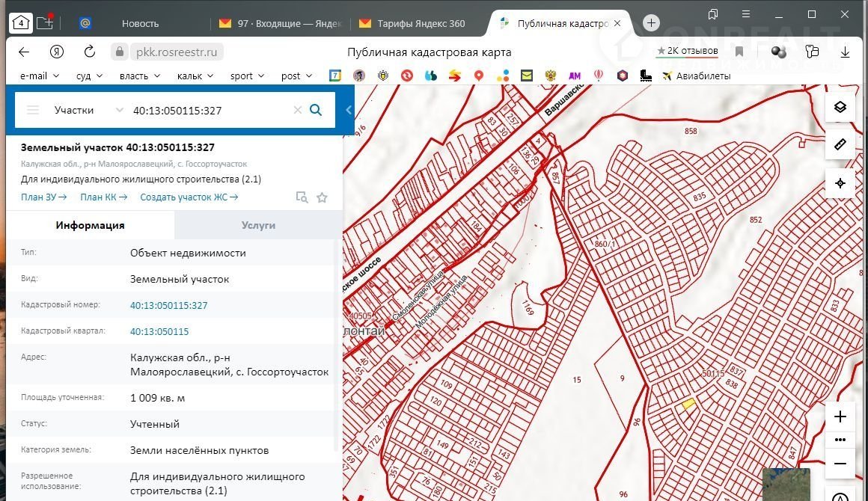868x501 pixels.
Task: Click the yellow highlighted parcel on map
Action: point(688,403)
